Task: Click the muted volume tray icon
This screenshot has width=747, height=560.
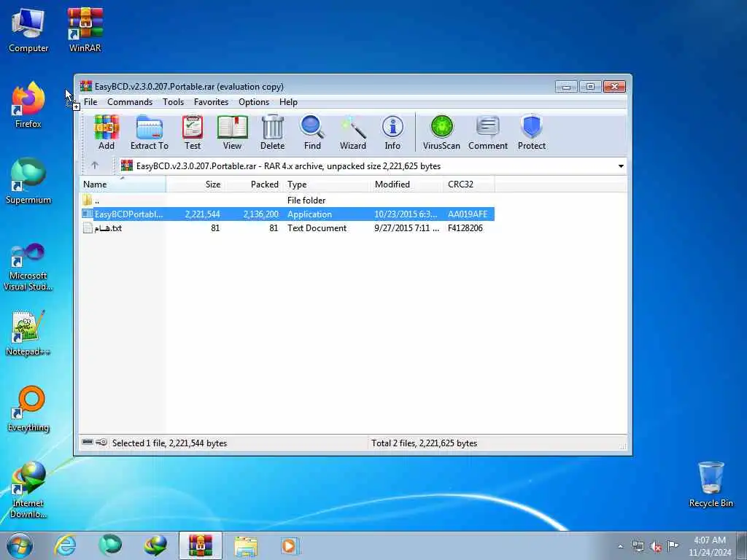Action: click(x=656, y=546)
